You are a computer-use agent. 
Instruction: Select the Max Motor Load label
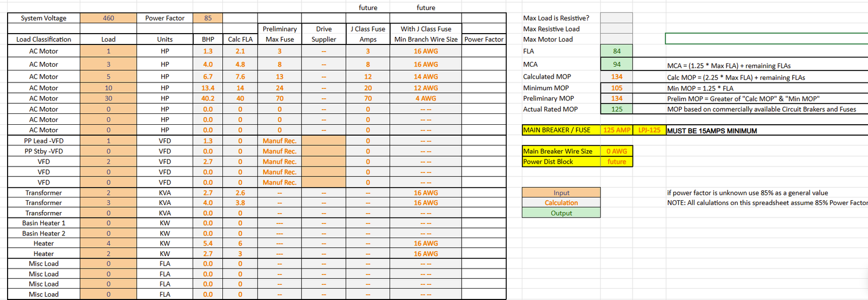click(x=548, y=39)
